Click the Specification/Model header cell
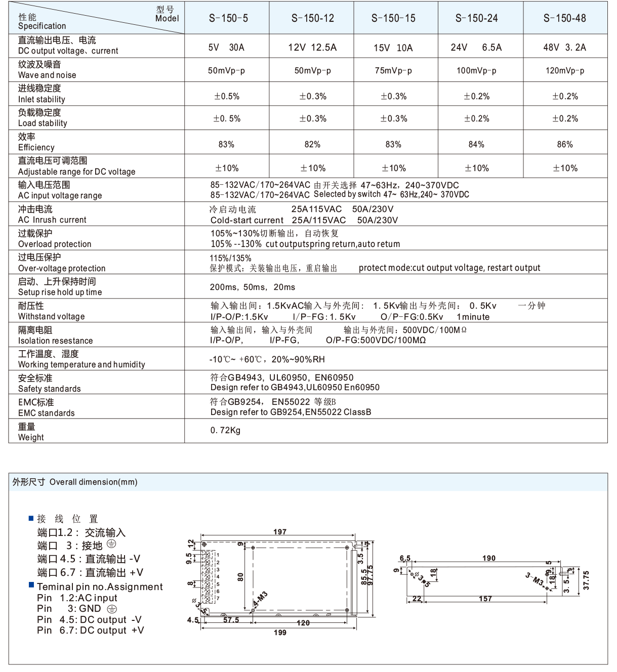This screenshot has width=617, height=672. (97, 18)
